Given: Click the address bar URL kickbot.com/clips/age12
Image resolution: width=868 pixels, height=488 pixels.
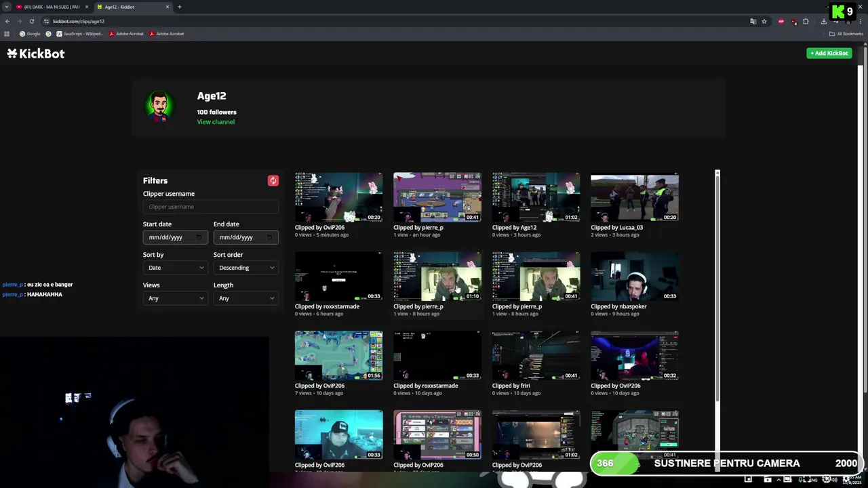Looking at the screenshot, I should pos(79,21).
